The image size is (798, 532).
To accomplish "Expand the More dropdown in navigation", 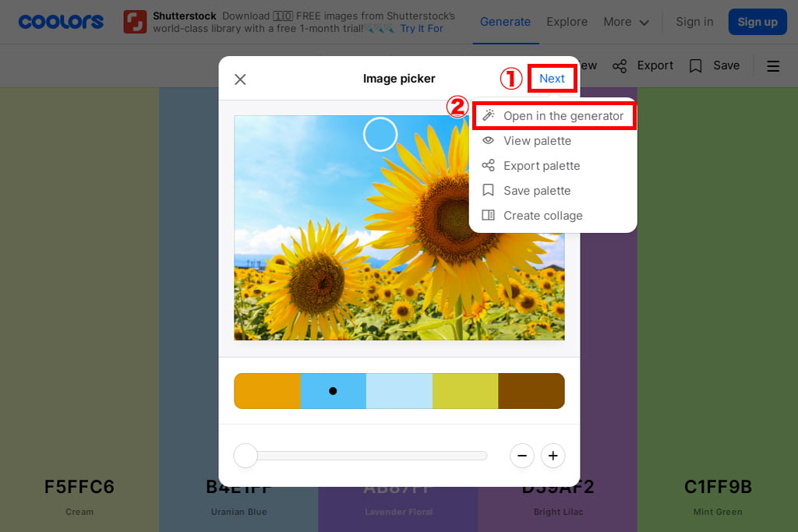I will click(627, 22).
